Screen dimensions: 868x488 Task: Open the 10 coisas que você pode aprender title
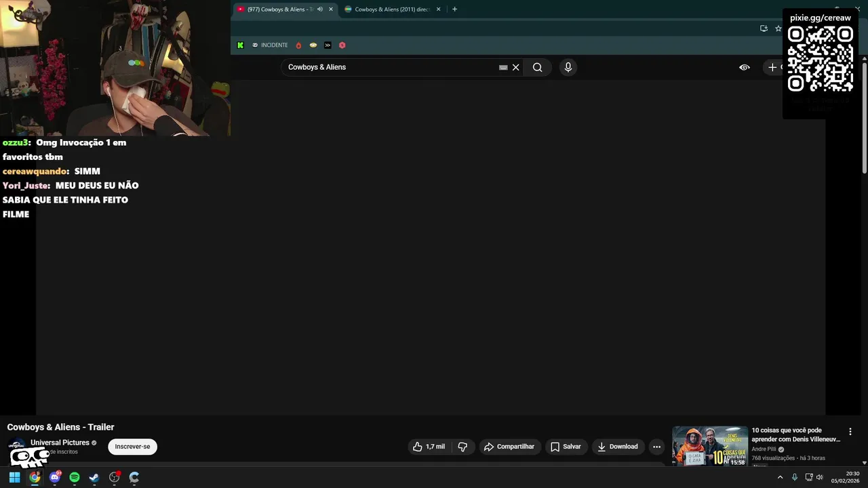[795, 434]
